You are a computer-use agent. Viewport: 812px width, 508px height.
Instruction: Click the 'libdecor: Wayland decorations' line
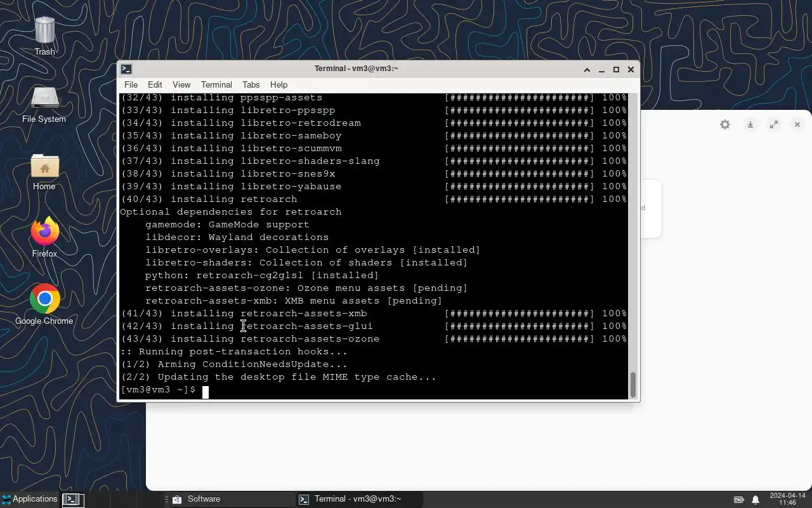tap(237, 237)
